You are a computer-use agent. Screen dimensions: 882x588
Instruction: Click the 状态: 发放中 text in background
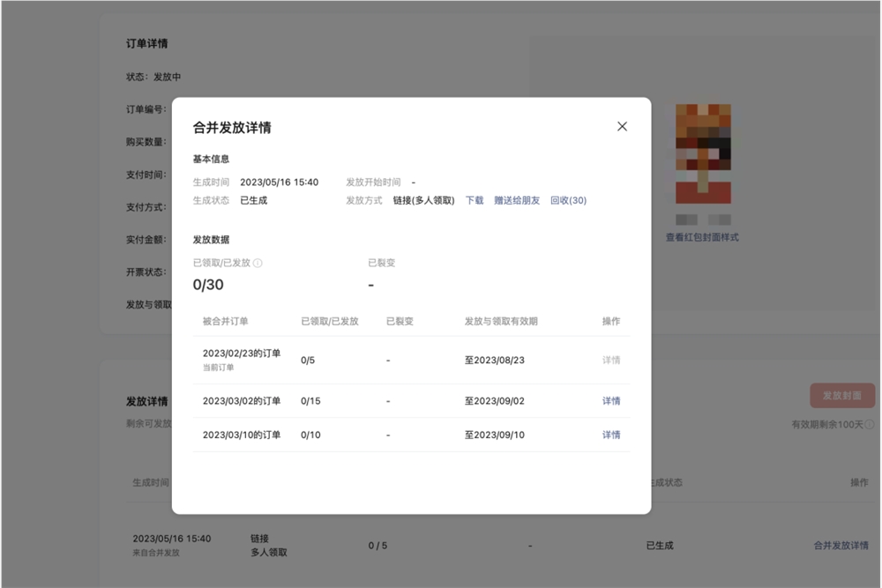(x=153, y=77)
